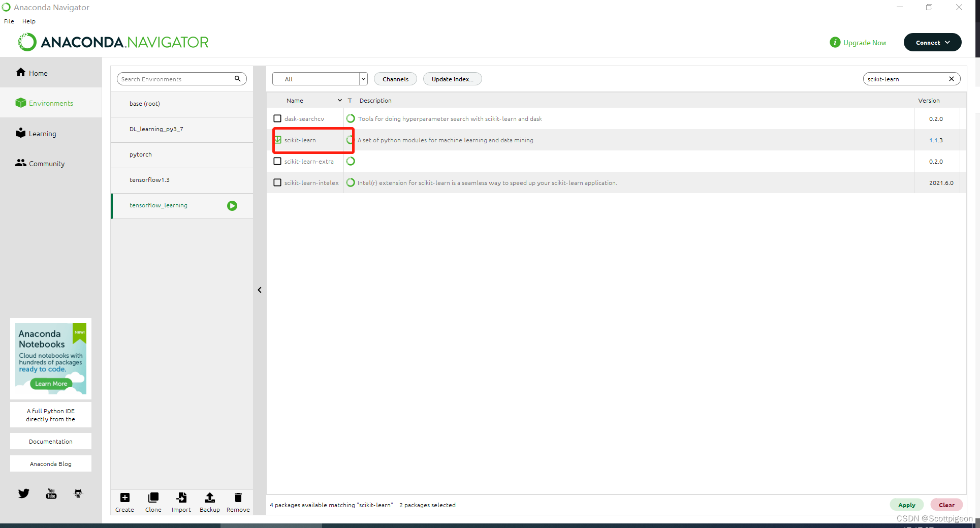Tick the scikit-learn-intelex checkbox
The width and height of the screenshot is (980, 528).
(277, 182)
